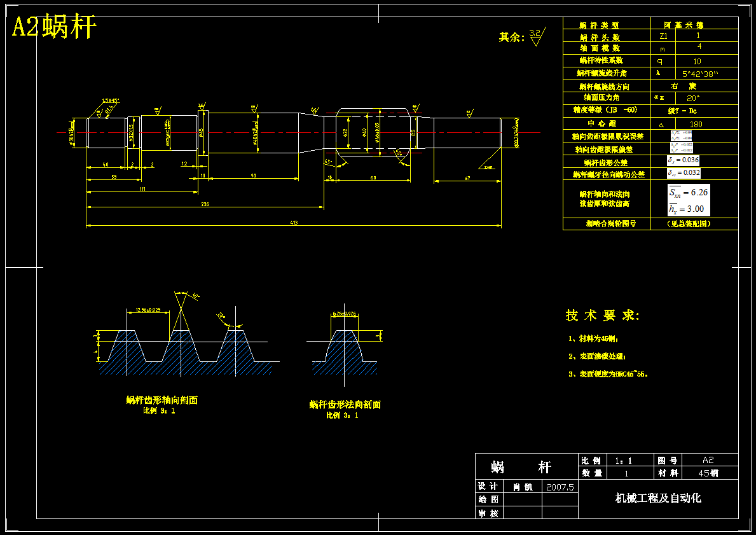Click the '蜗杆类型' table row label
Screen dimensions: 756x535
pos(599,25)
